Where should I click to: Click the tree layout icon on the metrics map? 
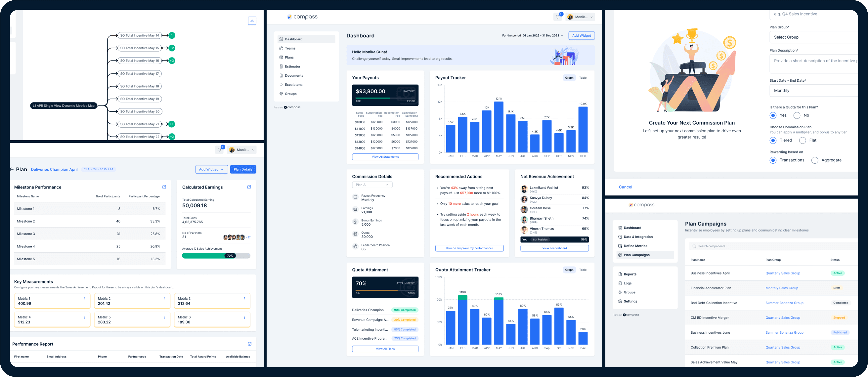(x=252, y=21)
